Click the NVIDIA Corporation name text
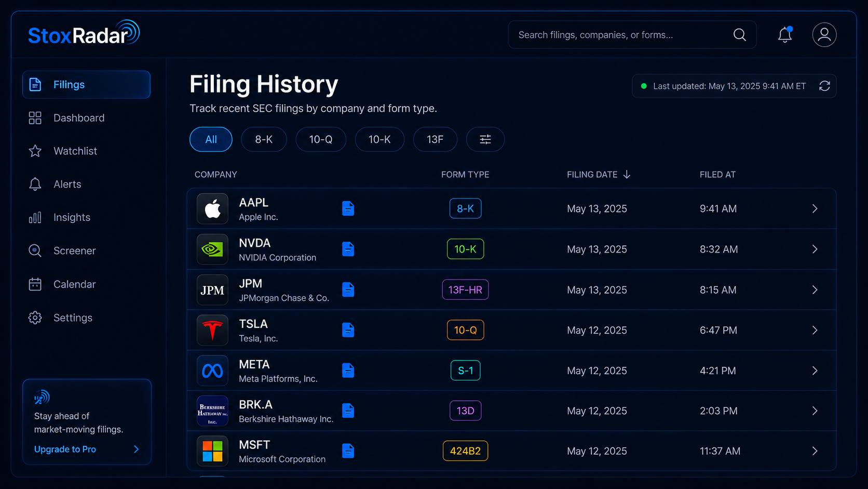 (x=277, y=258)
